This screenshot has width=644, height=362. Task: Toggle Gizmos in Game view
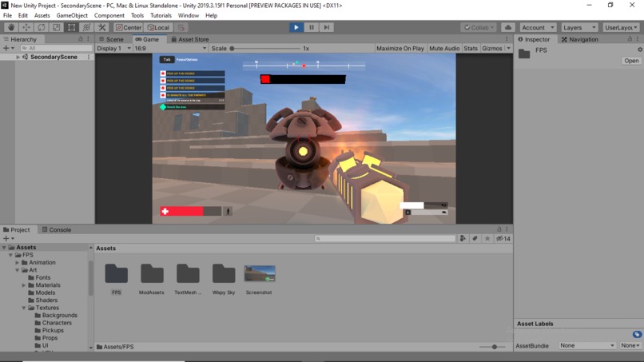point(491,48)
